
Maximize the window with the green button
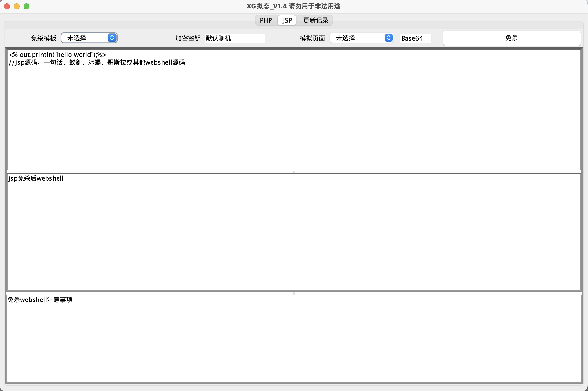[26, 6]
